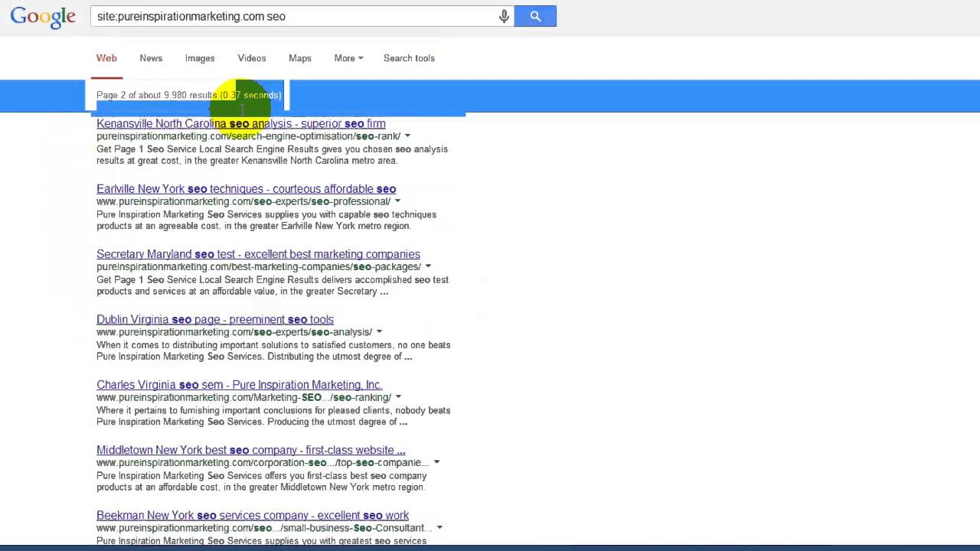Screen dimensions: 980x551
Task: Click the URL text pureinspirationmarketing.com/best-marketing-companies/seo-packages/
Action: (259, 267)
